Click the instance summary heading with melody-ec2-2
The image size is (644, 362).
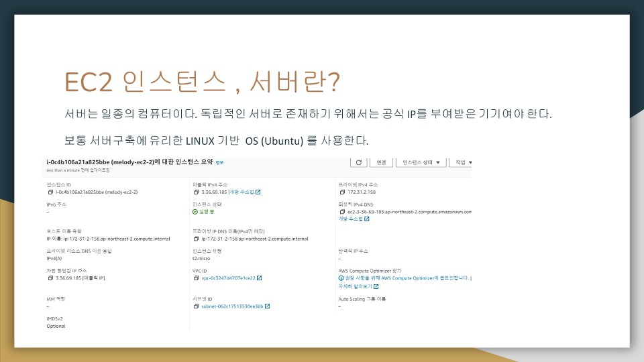point(129,162)
